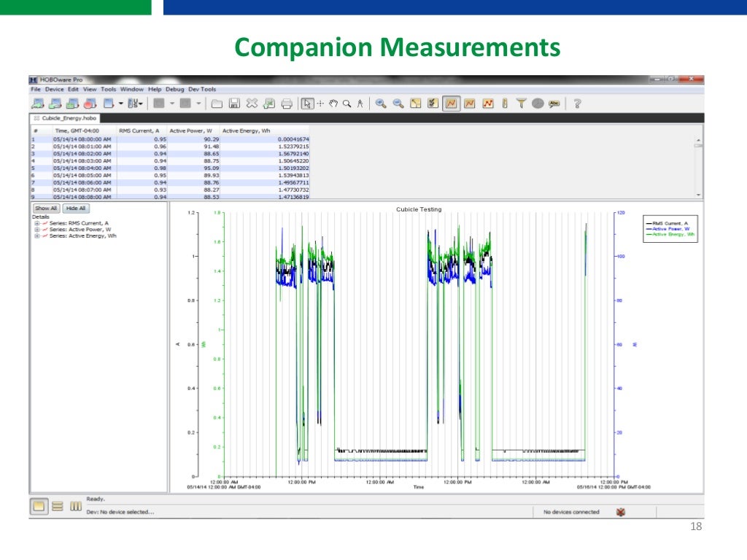Click the first zoom magnifier with blue lens
The height and width of the screenshot is (560, 747).
coord(381,104)
